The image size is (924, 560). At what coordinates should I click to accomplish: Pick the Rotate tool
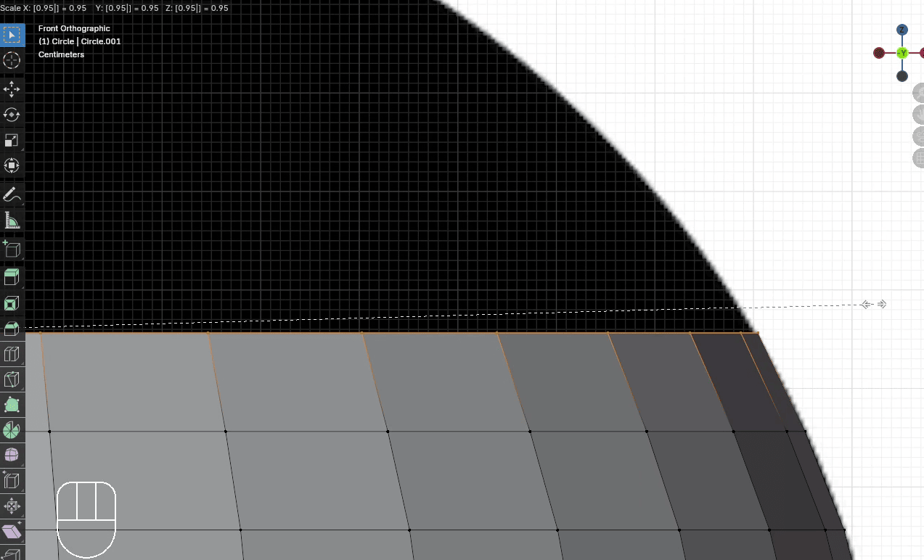(x=12, y=115)
